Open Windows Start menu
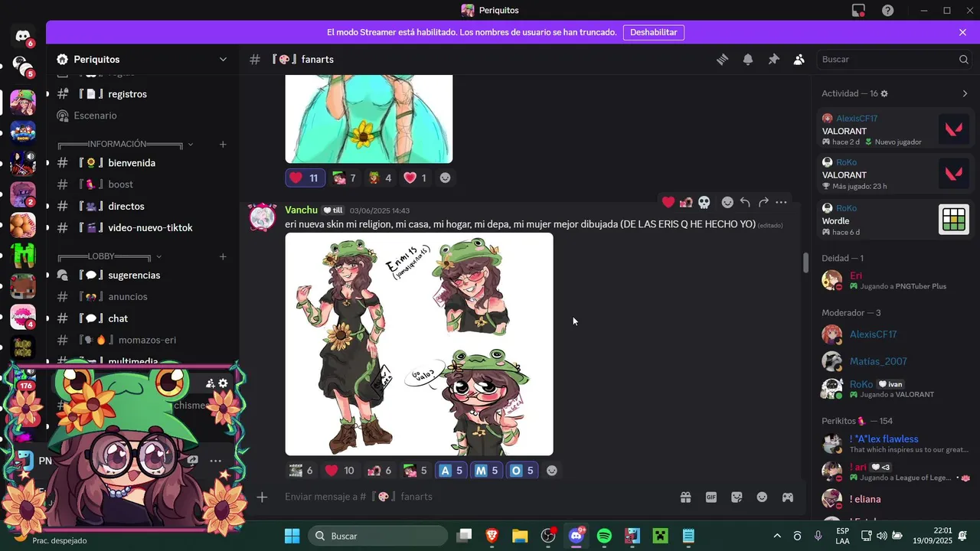980x551 pixels. (292, 536)
